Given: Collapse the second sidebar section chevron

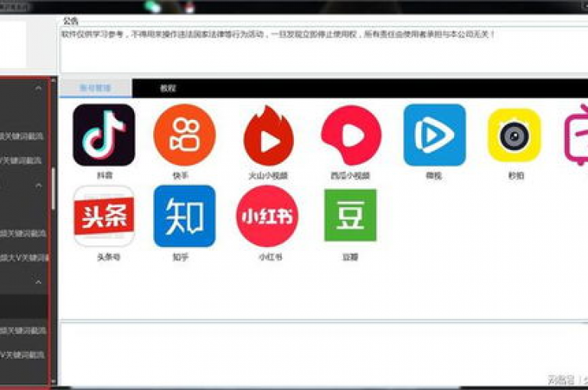Looking at the screenshot, I should [38, 185].
